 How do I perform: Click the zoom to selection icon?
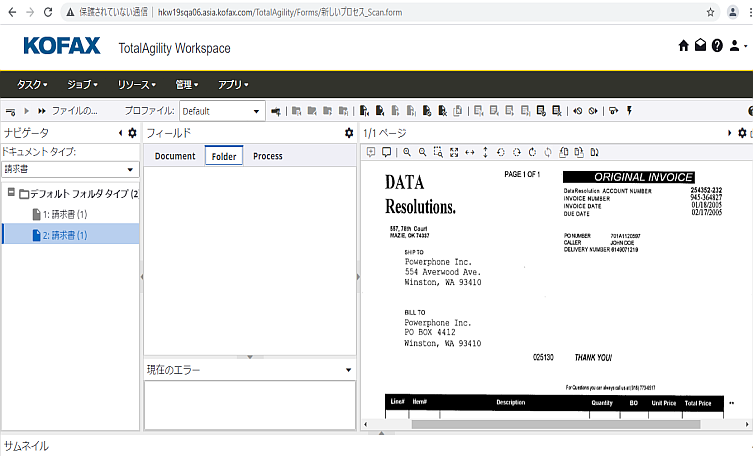click(438, 152)
